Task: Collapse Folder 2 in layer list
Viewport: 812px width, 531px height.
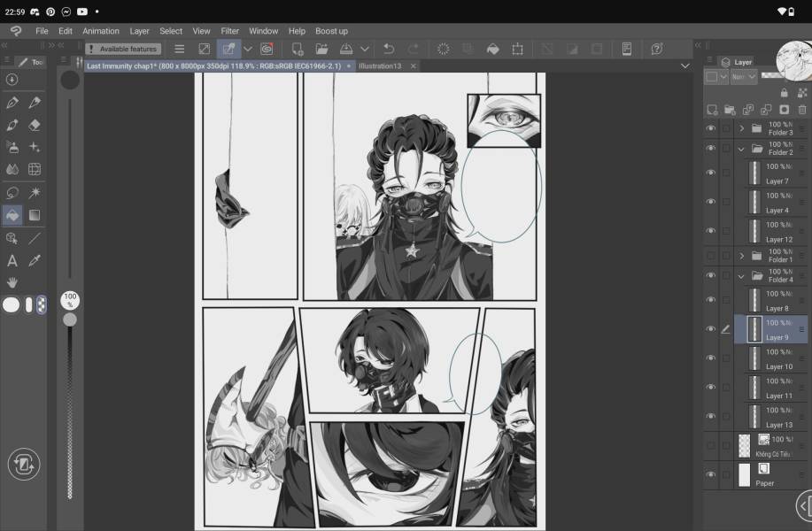Action: tap(741, 149)
